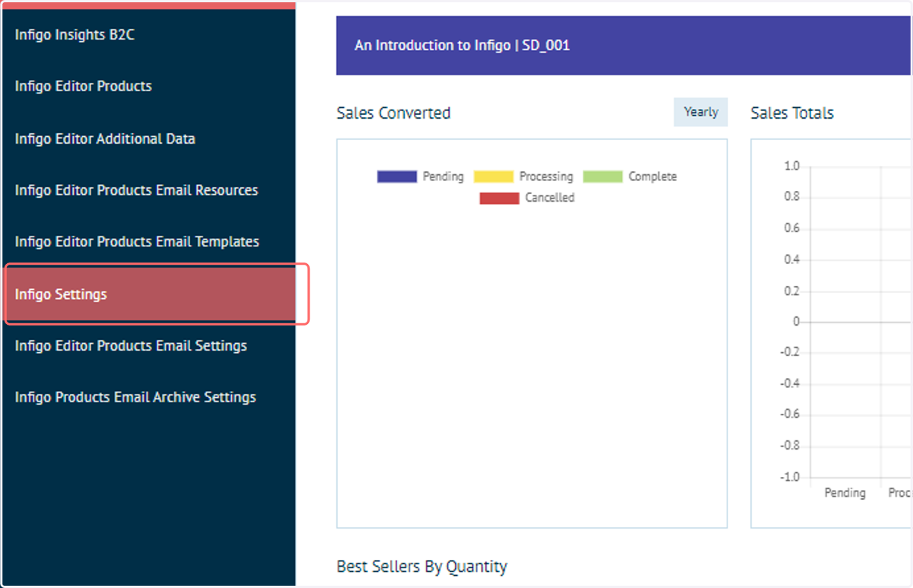The width and height of the screenshot is (913, 588).
Task: Click Best Sellers By Quantity heading
Action: (x=422, y=567)
